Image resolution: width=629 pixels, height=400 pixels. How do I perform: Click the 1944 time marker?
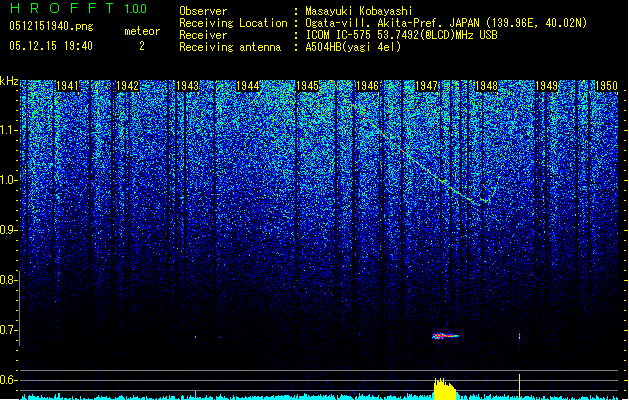point(248,86)
